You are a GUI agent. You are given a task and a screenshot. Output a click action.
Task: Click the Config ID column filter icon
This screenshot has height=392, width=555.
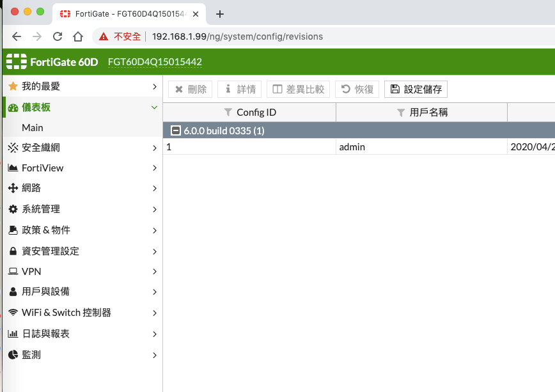point(228,113)
